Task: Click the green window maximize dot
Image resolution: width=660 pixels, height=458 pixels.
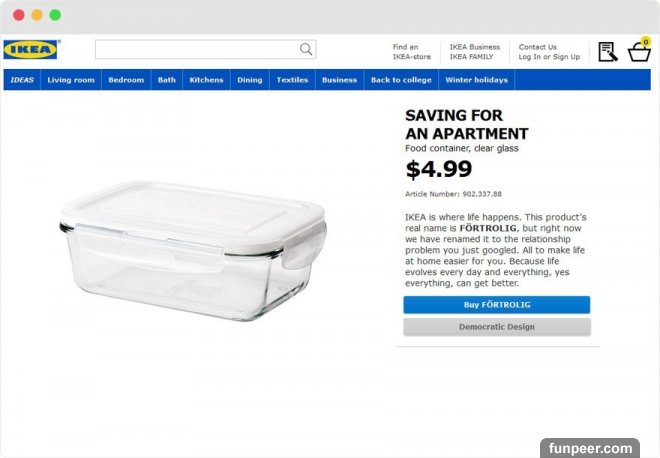Action: tap(55, 15)
